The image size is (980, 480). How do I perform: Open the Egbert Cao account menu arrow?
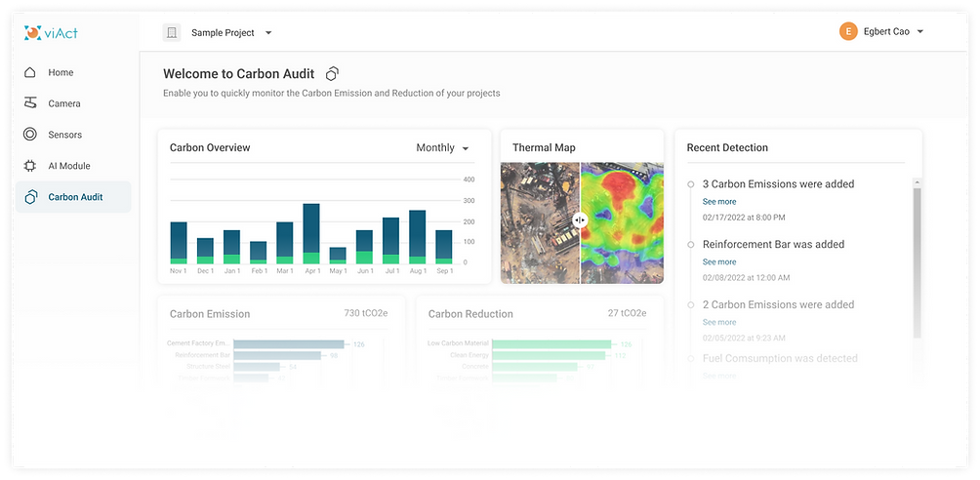pyautogui.click(x=919, y=32)
